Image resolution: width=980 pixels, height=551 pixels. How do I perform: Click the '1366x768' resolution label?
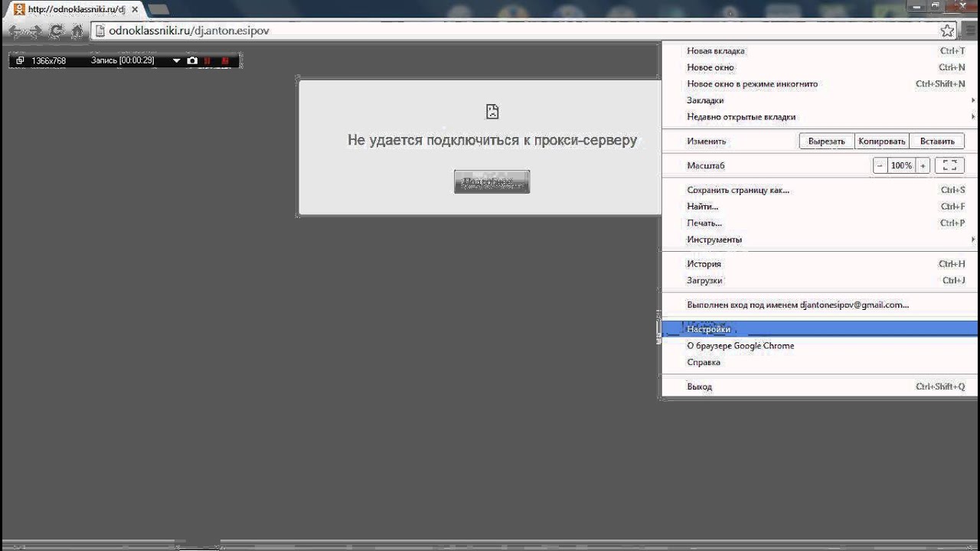pyautogui.click(x=48, y=60)
